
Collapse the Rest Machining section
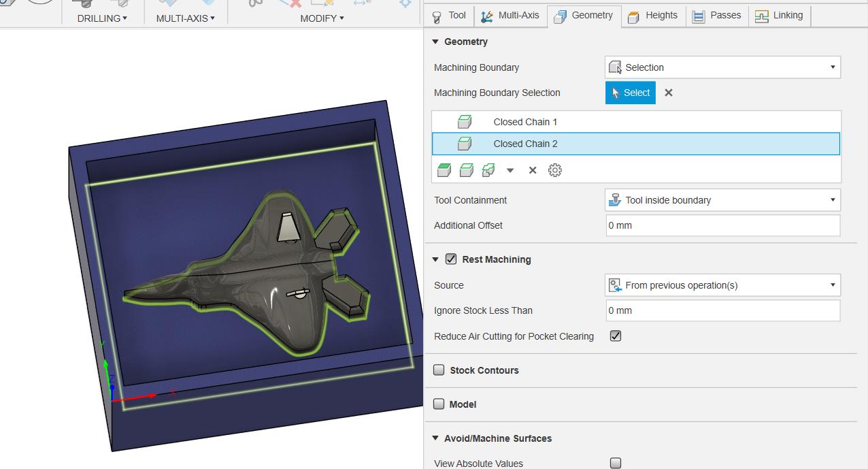(x=435, y=259)
